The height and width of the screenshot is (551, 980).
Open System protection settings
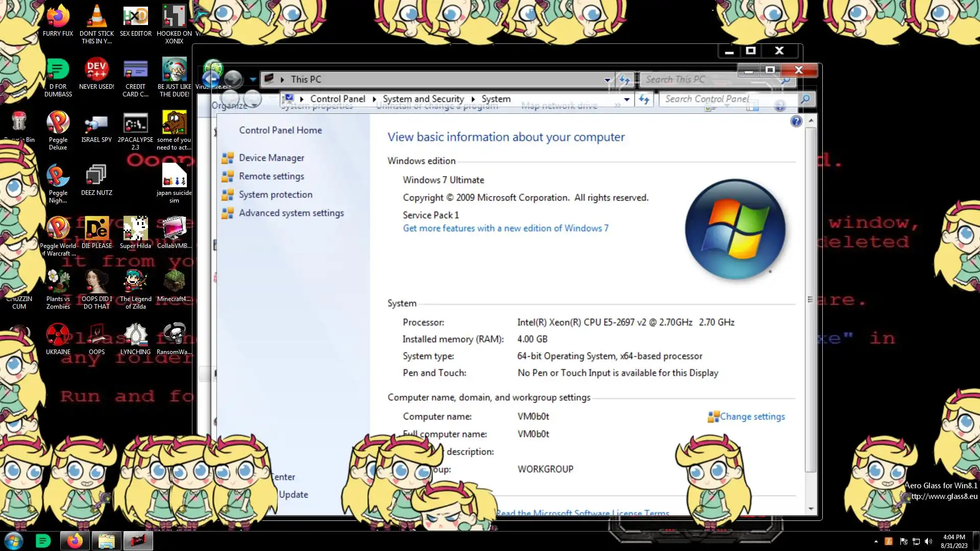point(275,194)
